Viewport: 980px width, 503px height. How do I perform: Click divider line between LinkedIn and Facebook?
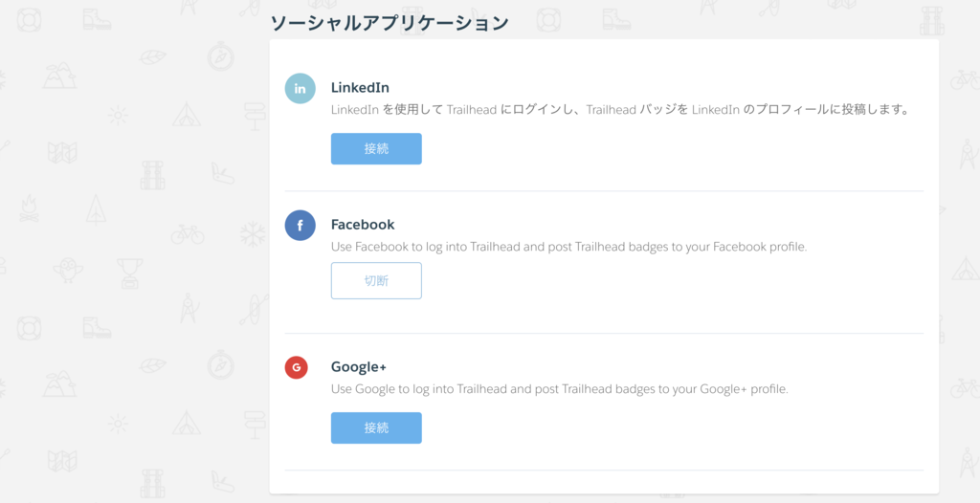[604, 191]
